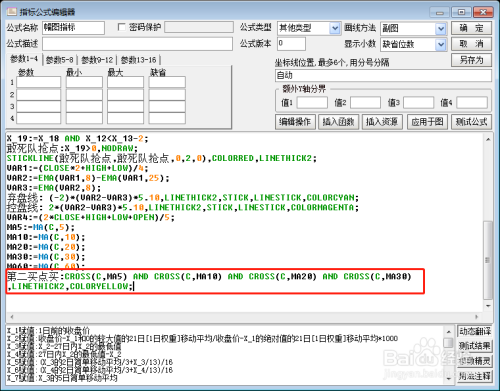Screen dimensions: 500x391
Task: Click the line 'MA5:=MA(C,5);'
Action: pyautogui.click(x=41, y=227)
